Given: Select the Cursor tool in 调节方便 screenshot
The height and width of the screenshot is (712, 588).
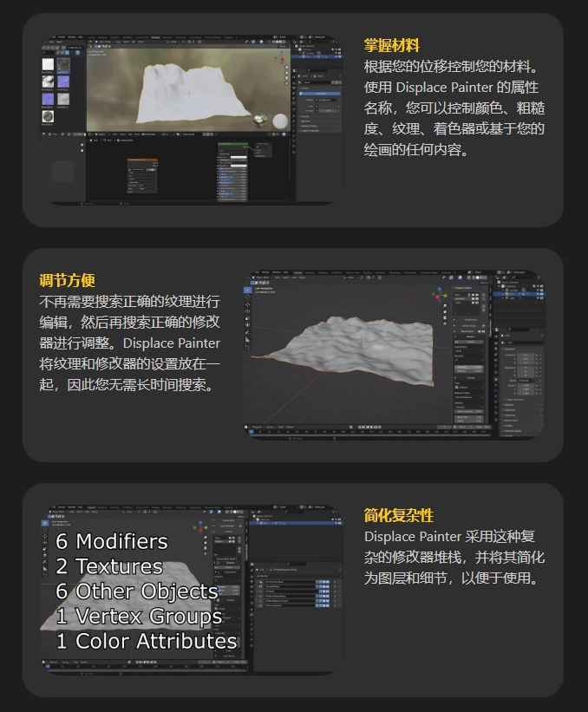Looking at the screenshot, I should [x=247, y=297].
